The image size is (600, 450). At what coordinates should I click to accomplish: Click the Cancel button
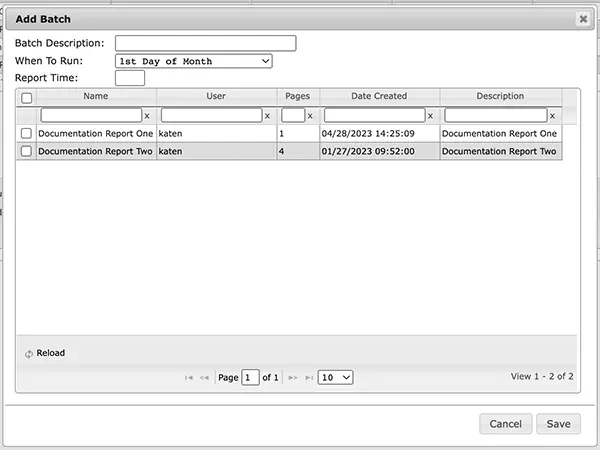coord(505,424)
